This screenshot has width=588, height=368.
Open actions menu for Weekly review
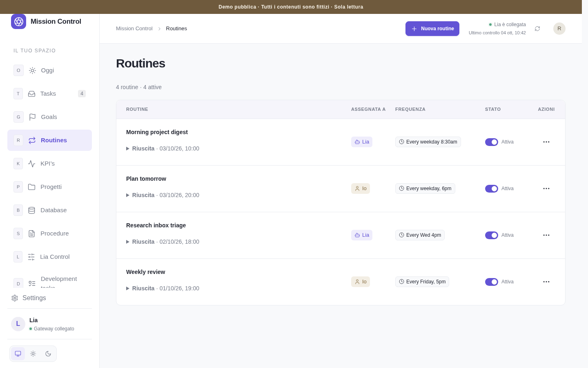pyautogui.click(x=546, y=282)
